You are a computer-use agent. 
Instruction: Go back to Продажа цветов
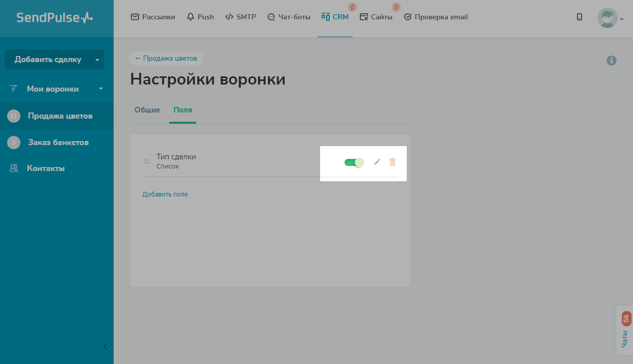(x=166, y=59)
